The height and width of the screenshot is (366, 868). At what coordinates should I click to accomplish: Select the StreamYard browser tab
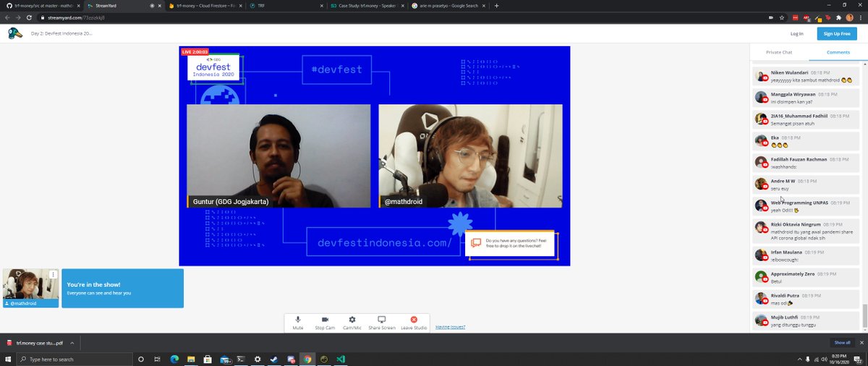pyautogui.click(x=123, y=5)
